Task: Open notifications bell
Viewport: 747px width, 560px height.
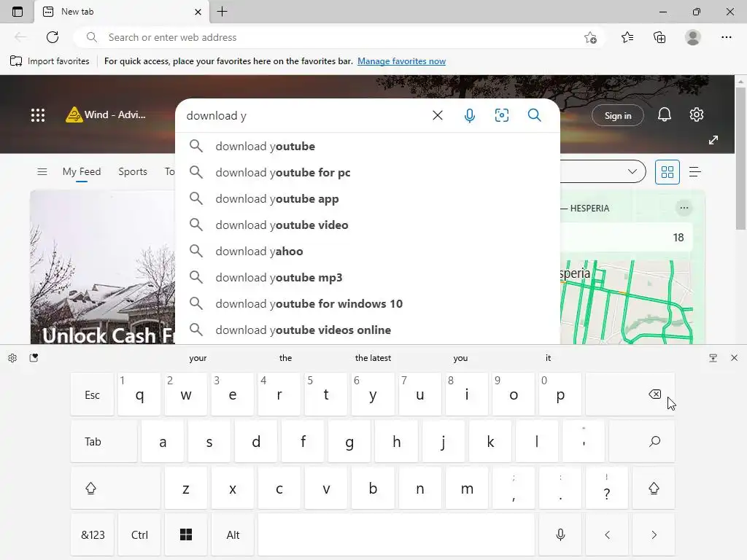Action: click(x=665, y=114)
